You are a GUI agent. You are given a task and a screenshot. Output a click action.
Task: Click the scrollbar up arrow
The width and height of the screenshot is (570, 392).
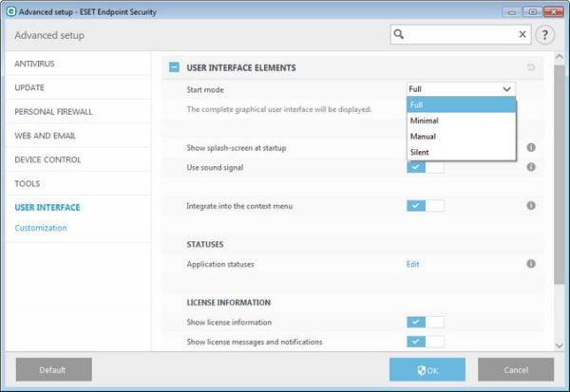click(x=560, y=57)
